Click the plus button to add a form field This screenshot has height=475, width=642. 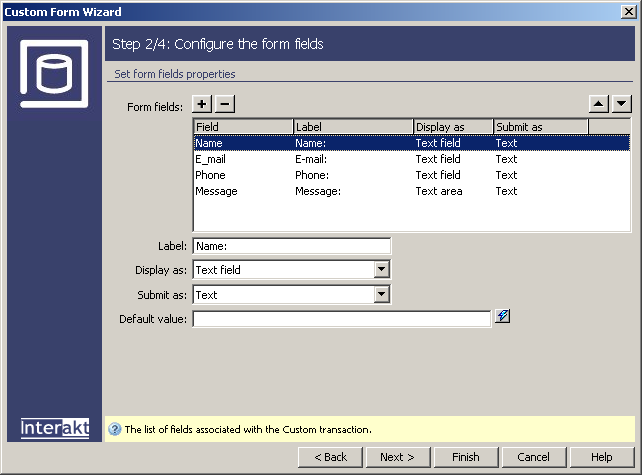(x=202, y=104)
